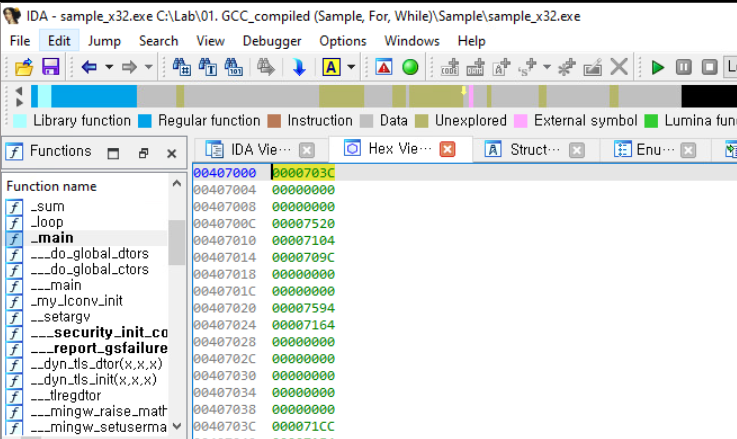This screenshot has height=439, width=737.
Task: Click the External symbol color swatch
Action: (521, 121)
